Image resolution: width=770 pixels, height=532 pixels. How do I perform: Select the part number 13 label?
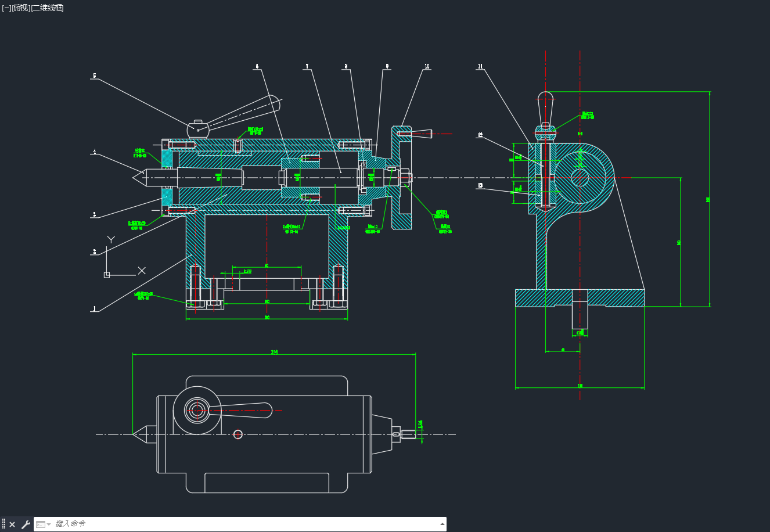pyautogui.click(x=480, y=185)
